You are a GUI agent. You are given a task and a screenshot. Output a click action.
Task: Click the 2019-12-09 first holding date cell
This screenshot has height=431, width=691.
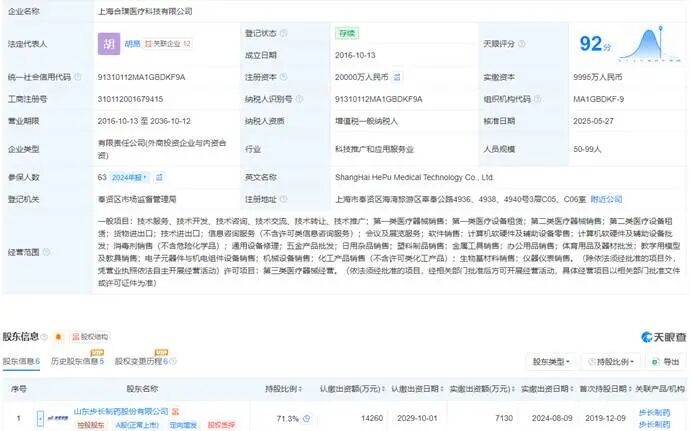pyautogui.click(x=606, y=418)
